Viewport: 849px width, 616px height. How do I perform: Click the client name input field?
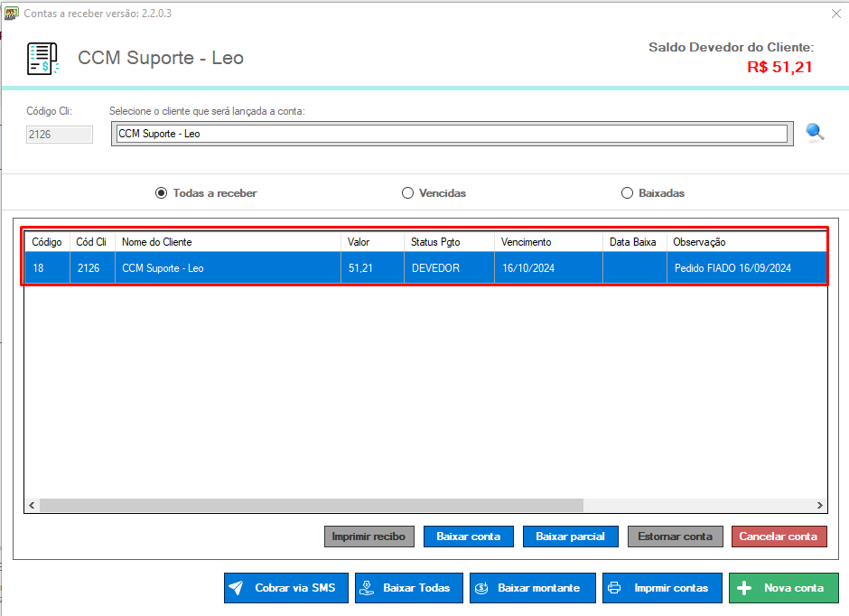pos(452,134)
